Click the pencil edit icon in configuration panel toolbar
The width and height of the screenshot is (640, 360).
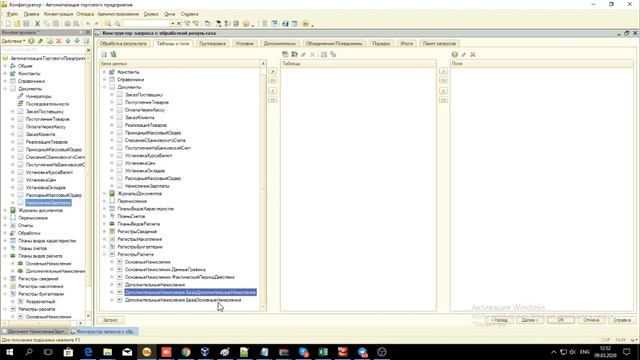pyautogui.click(x=40, y=41)
